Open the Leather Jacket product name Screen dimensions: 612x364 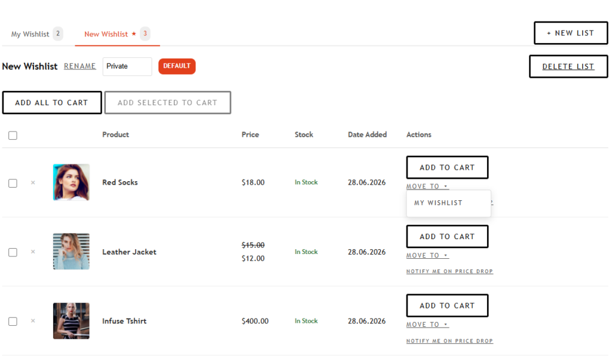[129, 252]
